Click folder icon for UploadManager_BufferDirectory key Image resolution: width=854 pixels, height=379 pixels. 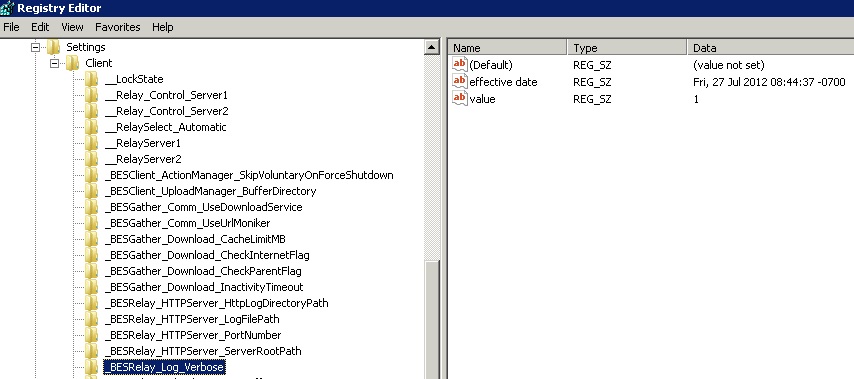tap(92, 191)
